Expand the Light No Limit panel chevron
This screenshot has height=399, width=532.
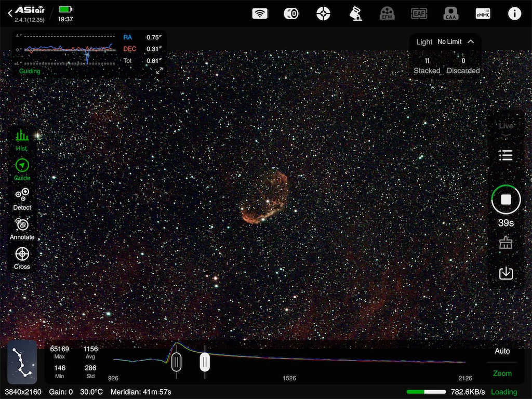(x=471, y=42)
